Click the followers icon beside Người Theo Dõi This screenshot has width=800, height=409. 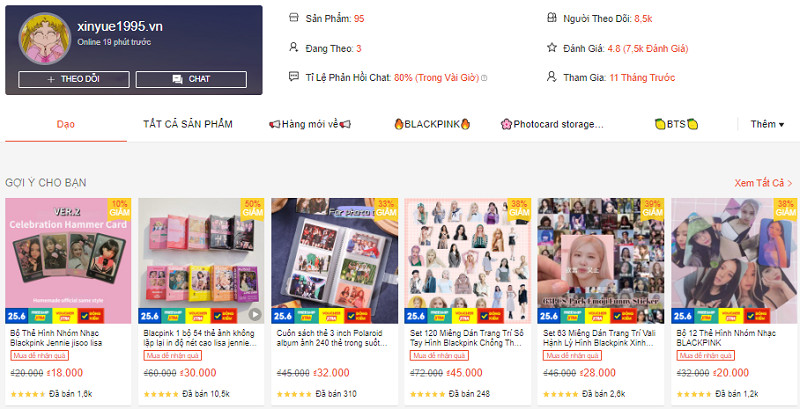(551, 18)
